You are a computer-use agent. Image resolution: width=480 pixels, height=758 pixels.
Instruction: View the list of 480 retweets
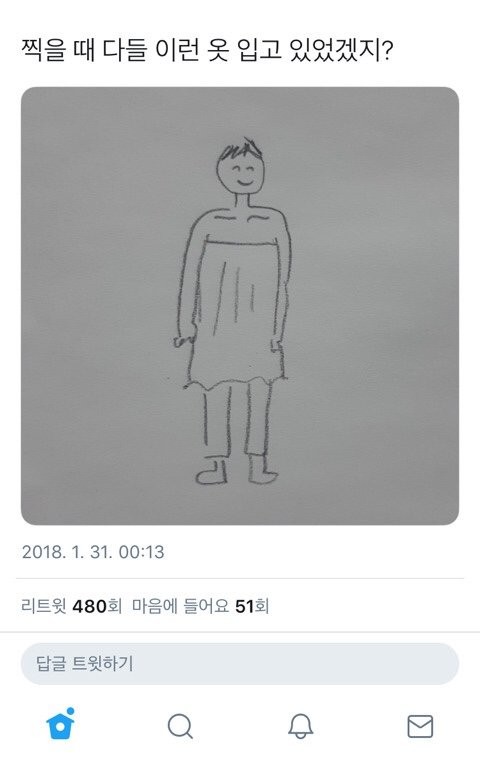click(x=72, y=606)
